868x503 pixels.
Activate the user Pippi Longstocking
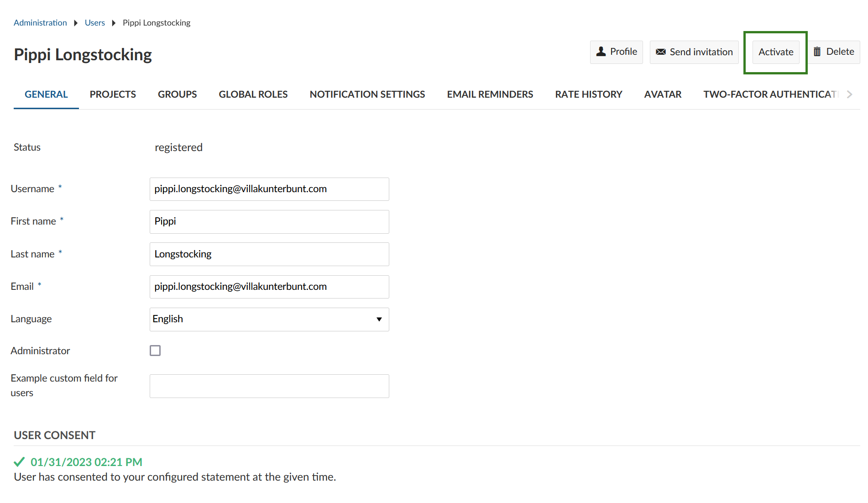click(x=775, y=52)
